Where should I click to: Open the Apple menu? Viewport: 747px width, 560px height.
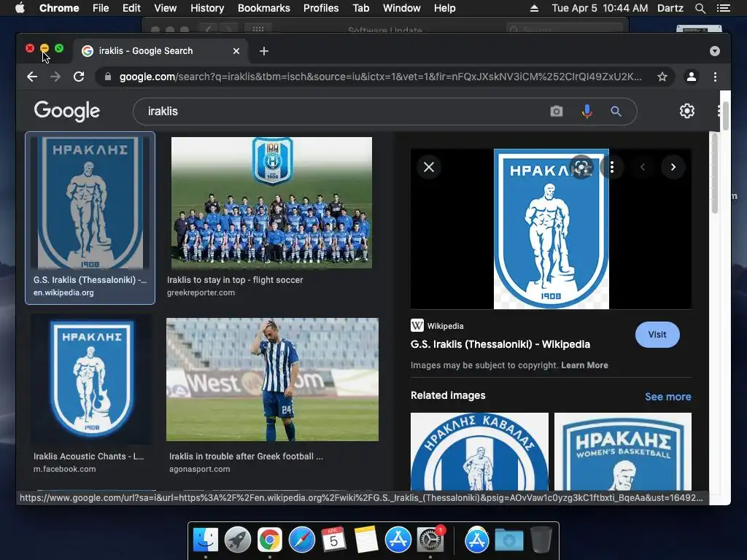click(20, 8)
